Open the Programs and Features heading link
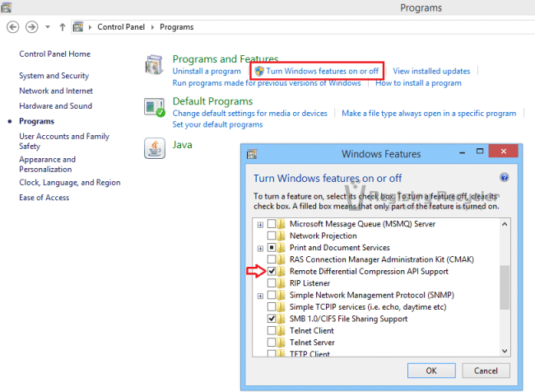The width and height of the screenshot is (535, 392). (226, 59)
